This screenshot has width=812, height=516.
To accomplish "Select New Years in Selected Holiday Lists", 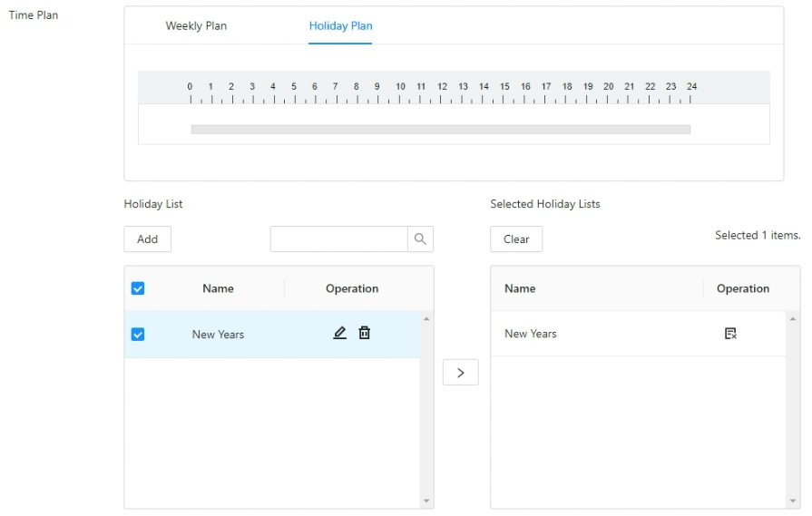I will (531, 334).
